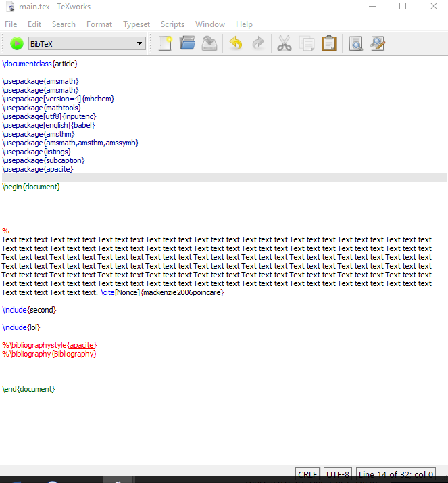The width and height of the screenshot is (448, 483).
Task: Open the Replace dialog icon
Action: (378, 43)
